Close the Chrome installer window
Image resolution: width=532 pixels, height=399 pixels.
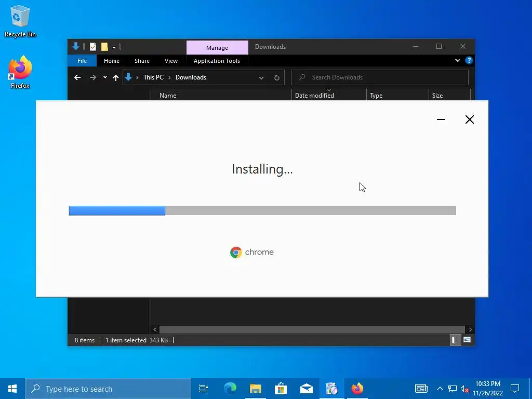[470, 119]
